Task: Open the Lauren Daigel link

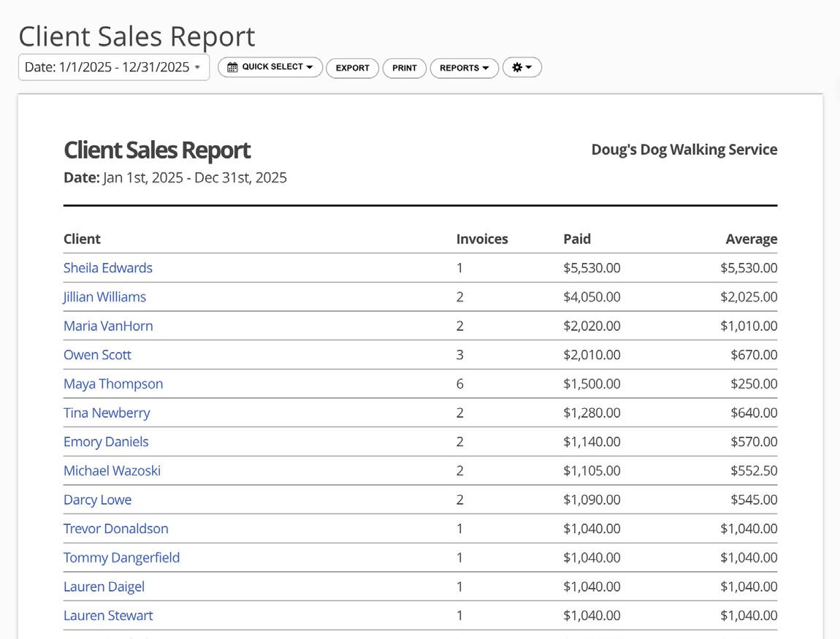Action: pyautogui.click(x=104, y=587)
